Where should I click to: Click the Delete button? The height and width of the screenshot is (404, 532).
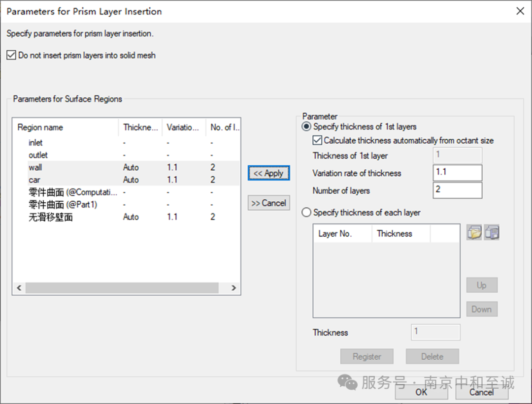click(432, 357)
